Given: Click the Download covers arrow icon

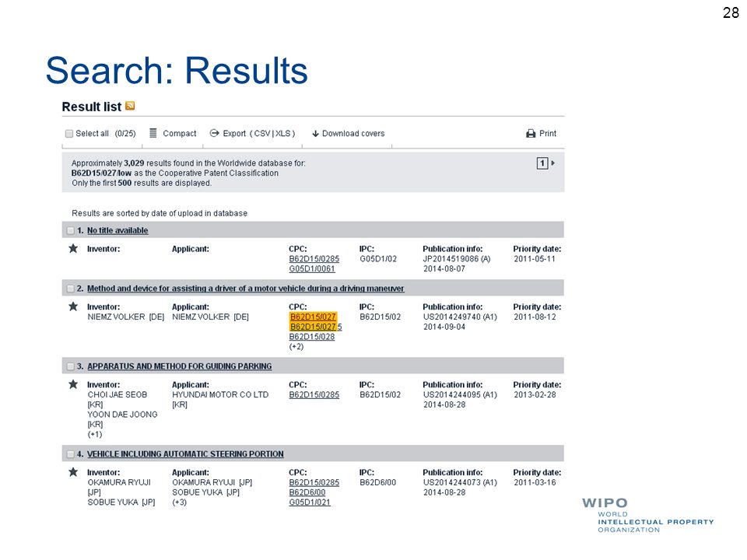Looking at the screenshot, I should pos(315,134).
